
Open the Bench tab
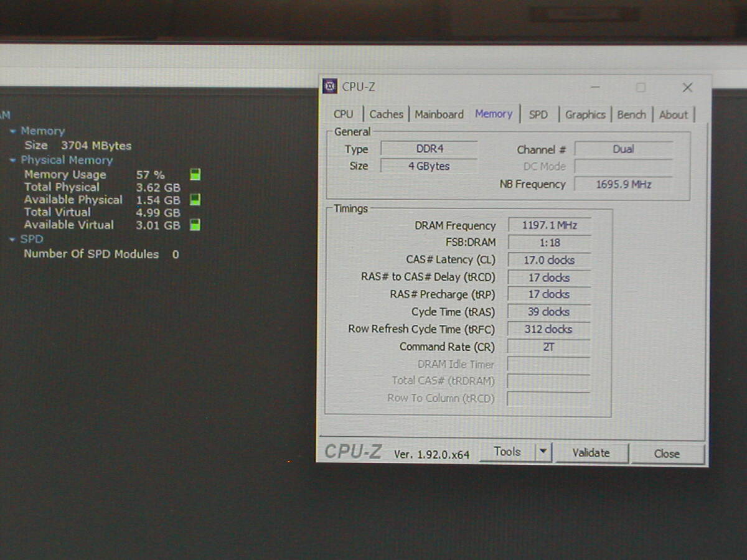point(631,114)
